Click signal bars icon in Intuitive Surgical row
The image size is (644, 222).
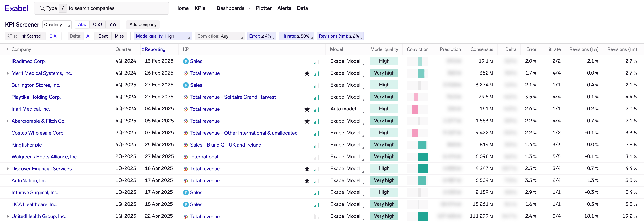[x=317, y=193]
